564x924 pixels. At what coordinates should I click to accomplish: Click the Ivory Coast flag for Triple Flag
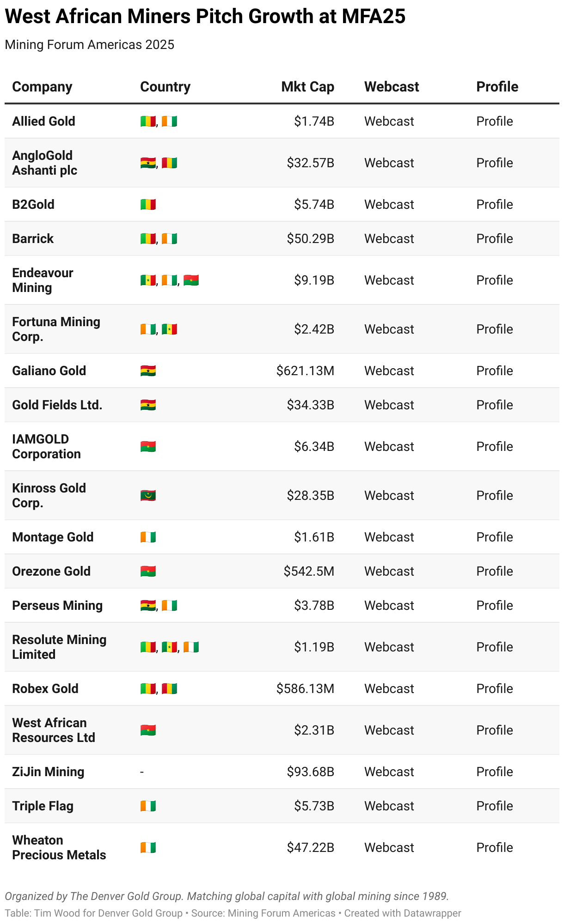[148, 806]
